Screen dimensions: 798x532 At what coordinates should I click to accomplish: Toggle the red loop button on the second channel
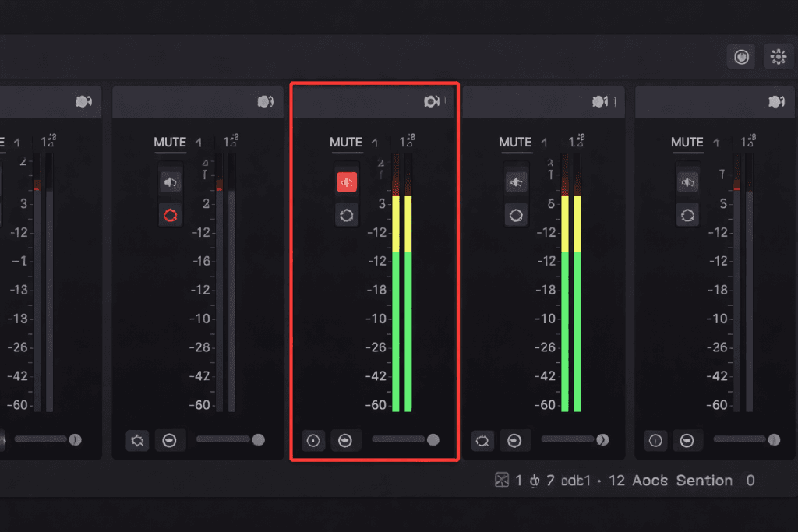point(170,215)
